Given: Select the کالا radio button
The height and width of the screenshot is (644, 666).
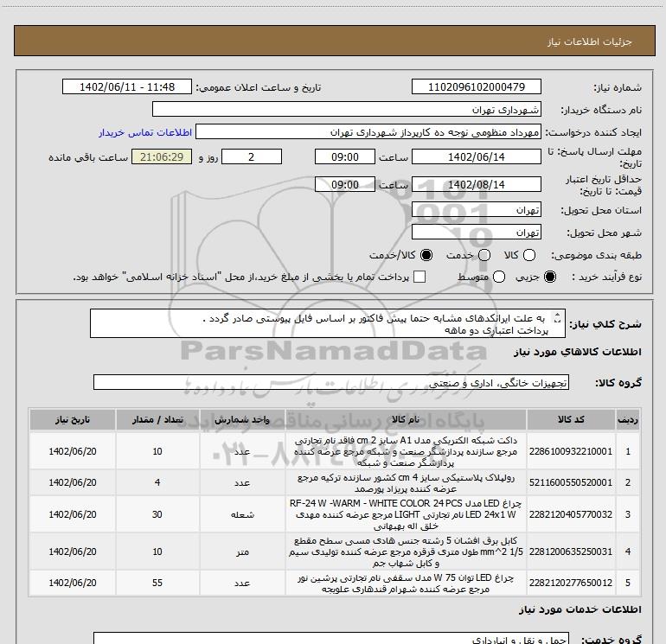Looking at the screenshot, I should coord(529,255).
